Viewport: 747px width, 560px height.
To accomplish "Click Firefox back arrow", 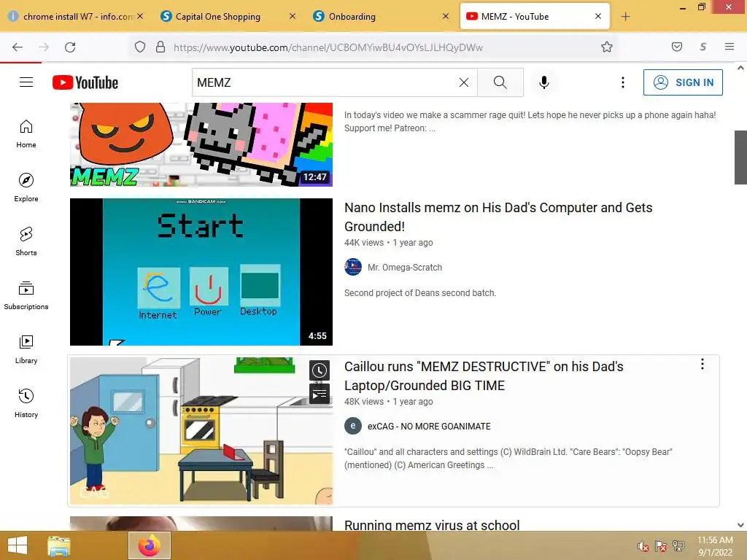I will coord(18,47).
